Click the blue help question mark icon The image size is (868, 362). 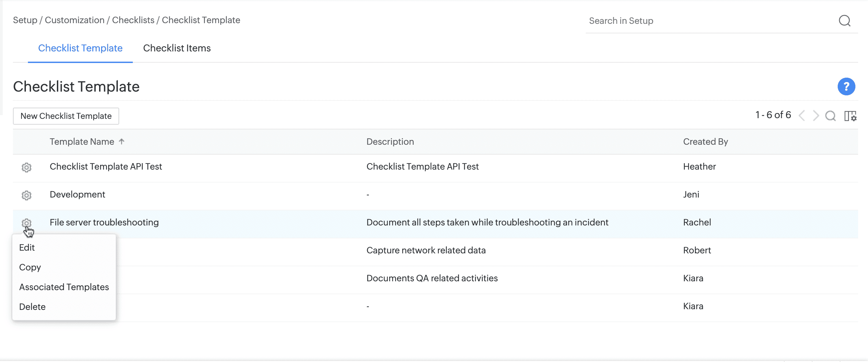pos(846,86)
